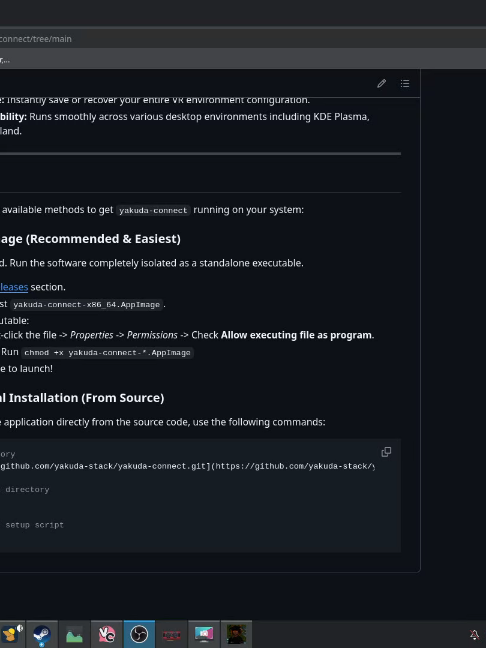Open the README outline list icon
This screenshot has height=648, width=486.
click(405, 83)
